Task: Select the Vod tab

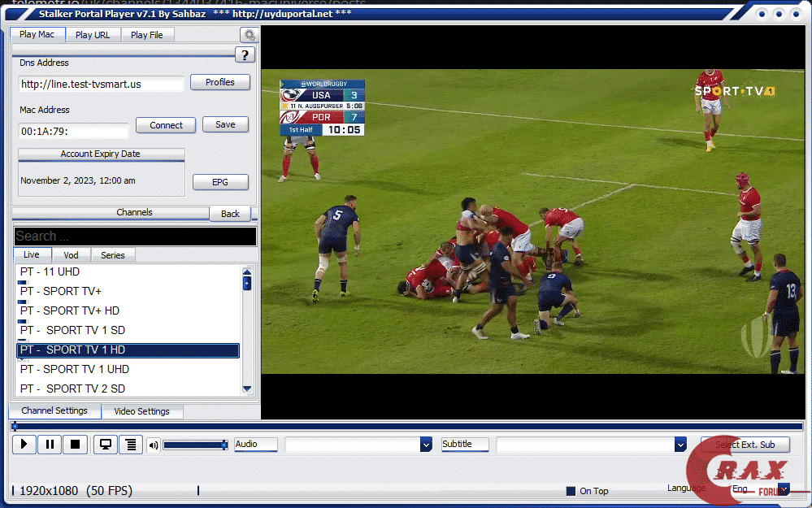Action: pyautogui.click(x=71, y=255)
